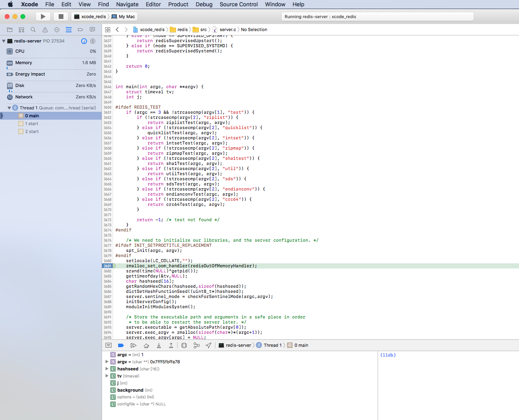Collapse the Thread 1 tree item

coord(9,108)
